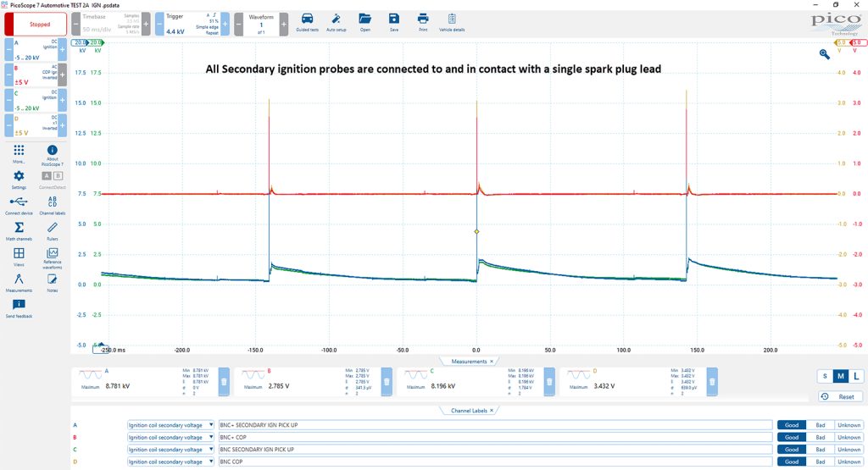The image size is (868, 470).
Task: Mark channel B as Bad
Action: 821,437
